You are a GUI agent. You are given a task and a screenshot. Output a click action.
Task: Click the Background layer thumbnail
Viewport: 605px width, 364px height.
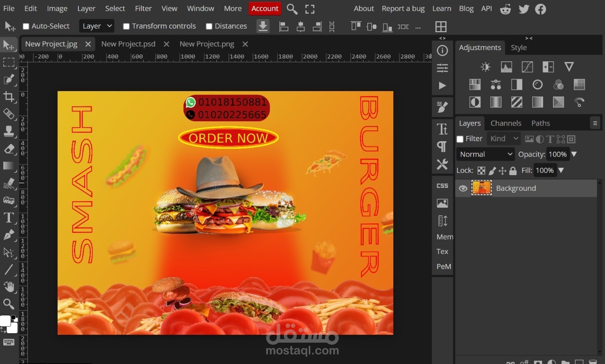(x=482, y=188)
